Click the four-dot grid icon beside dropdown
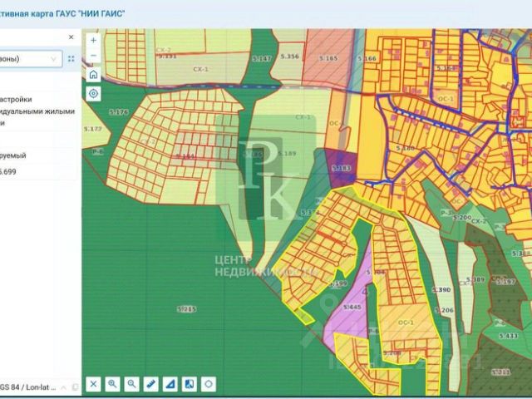Viewport: 532px width, 399px height. pyautogui.click(x=71, y=59)
